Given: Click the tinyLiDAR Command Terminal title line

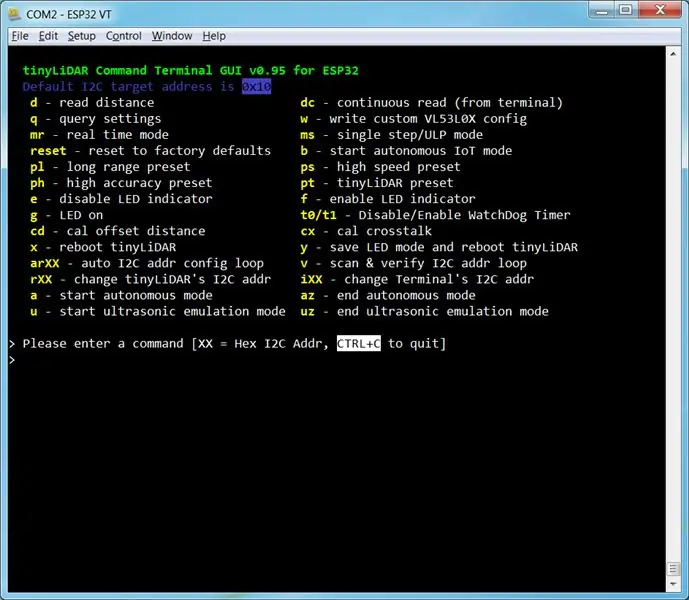Looking at the screenshot, I should tap(191, 70).
